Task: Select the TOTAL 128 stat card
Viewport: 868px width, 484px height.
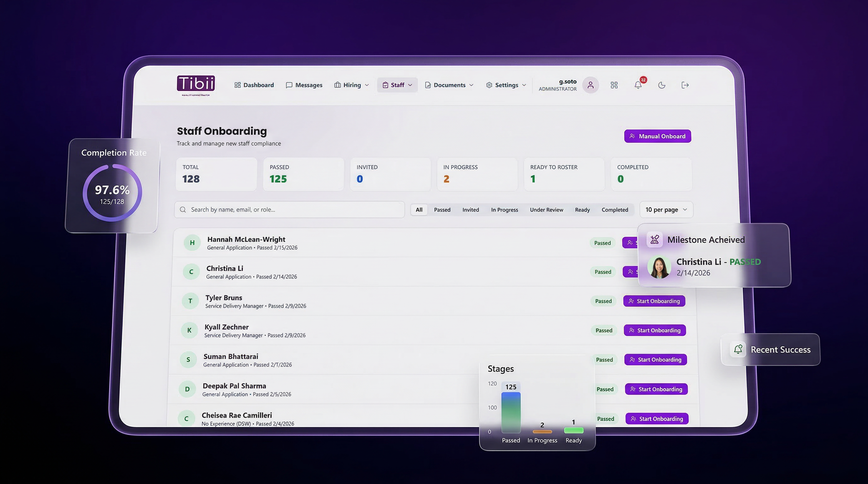Action: pos(216,174)
